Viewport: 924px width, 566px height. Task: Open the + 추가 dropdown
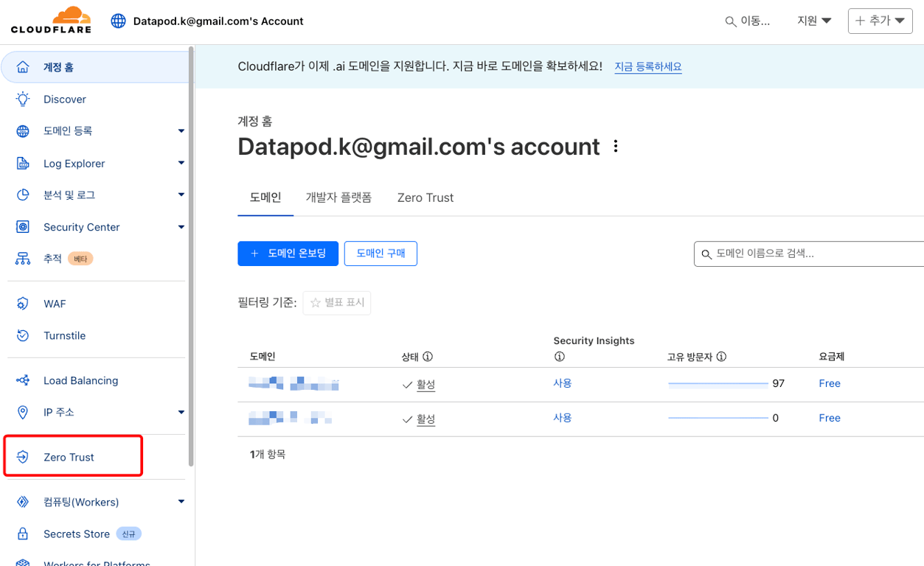pyautogui.click(x=880, y=21)
